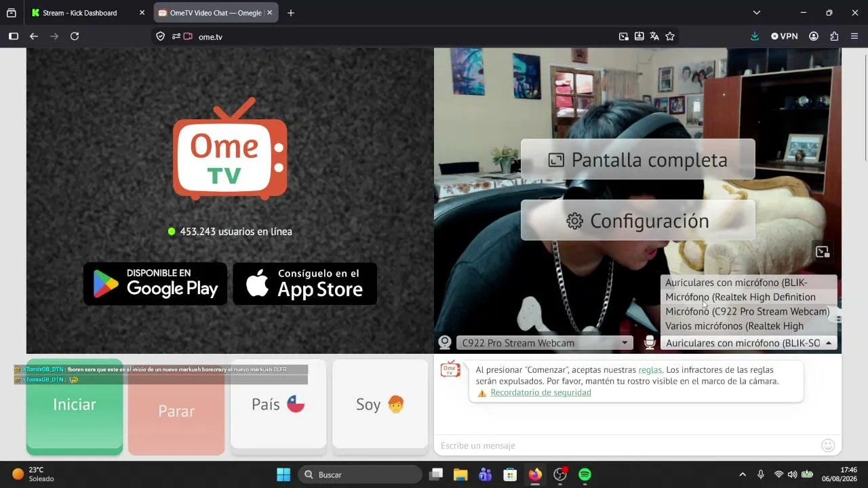Click the camera sharing indicator in address bar
Screen dimensions: 868x488
click(188, 37)
